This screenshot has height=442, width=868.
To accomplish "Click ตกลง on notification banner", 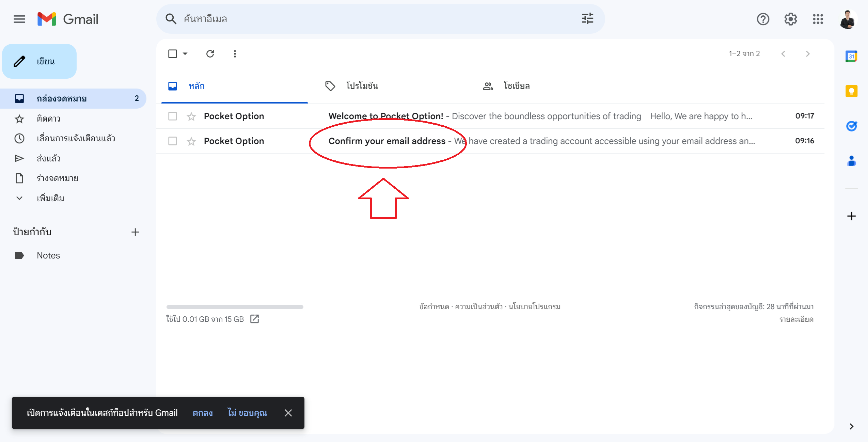I will pyautogui.click(x=203, y=413).
